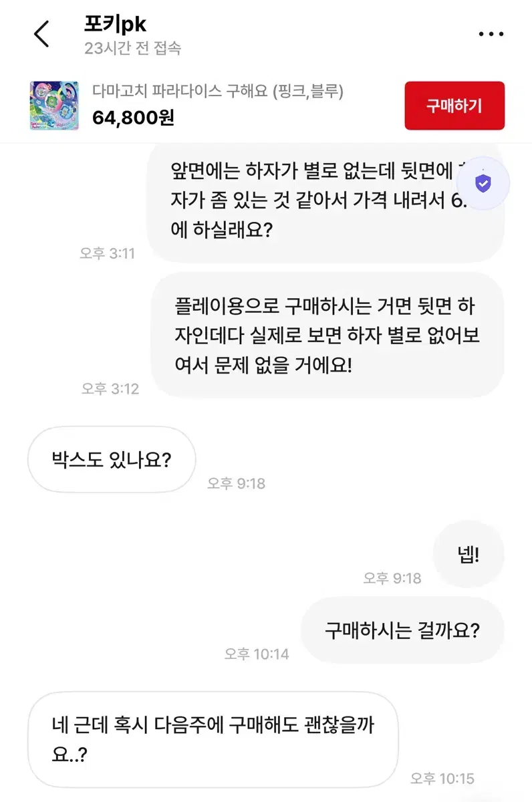Open the three-dot more options menu
The image size is (532, 802).
point(491,34)
